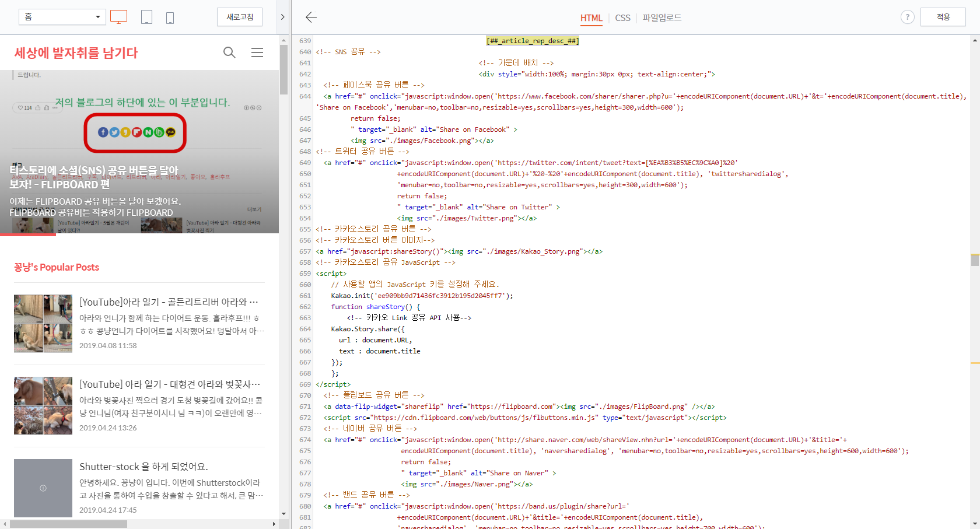
Task: Click the 페이스북 공유 버튼 comment line
Action: click(374, 85)
